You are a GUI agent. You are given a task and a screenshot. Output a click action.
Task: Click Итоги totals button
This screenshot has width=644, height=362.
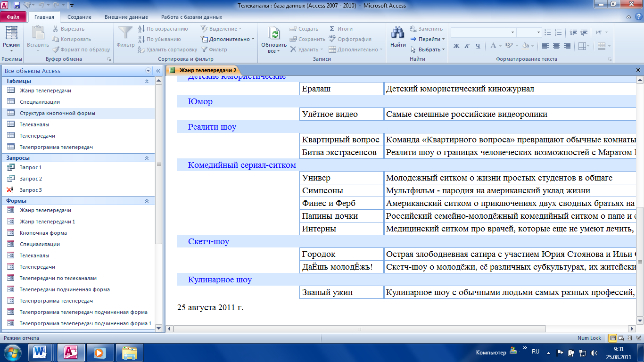341,29
